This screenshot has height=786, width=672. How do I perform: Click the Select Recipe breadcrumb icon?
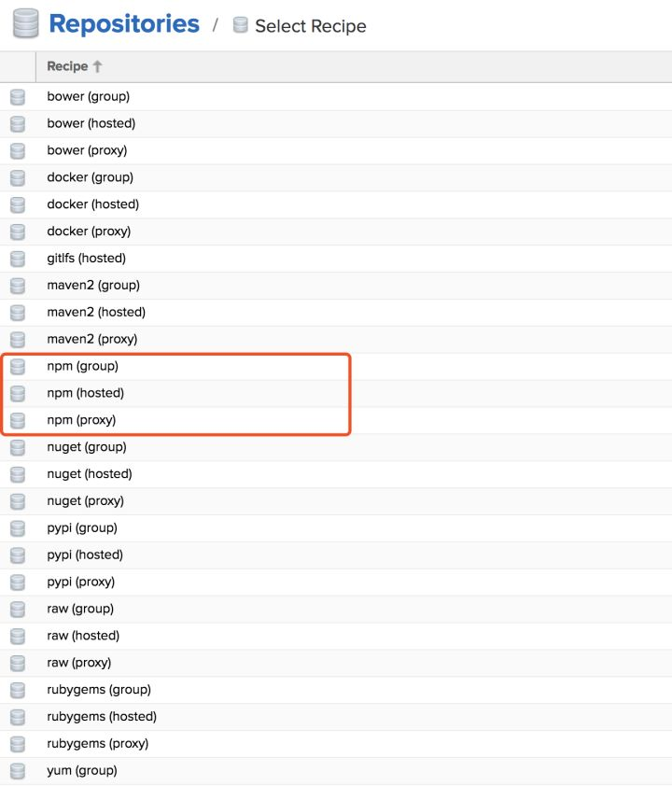(241, 25)
